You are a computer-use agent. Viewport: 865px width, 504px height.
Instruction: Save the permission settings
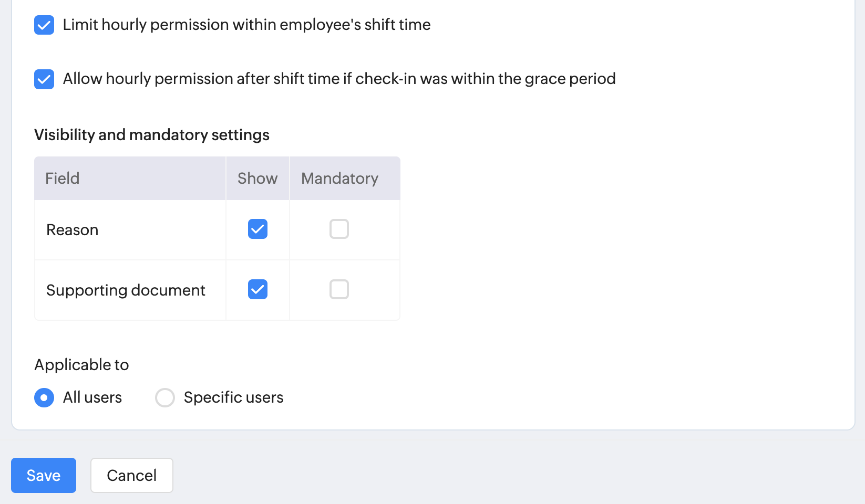(44, 475)
